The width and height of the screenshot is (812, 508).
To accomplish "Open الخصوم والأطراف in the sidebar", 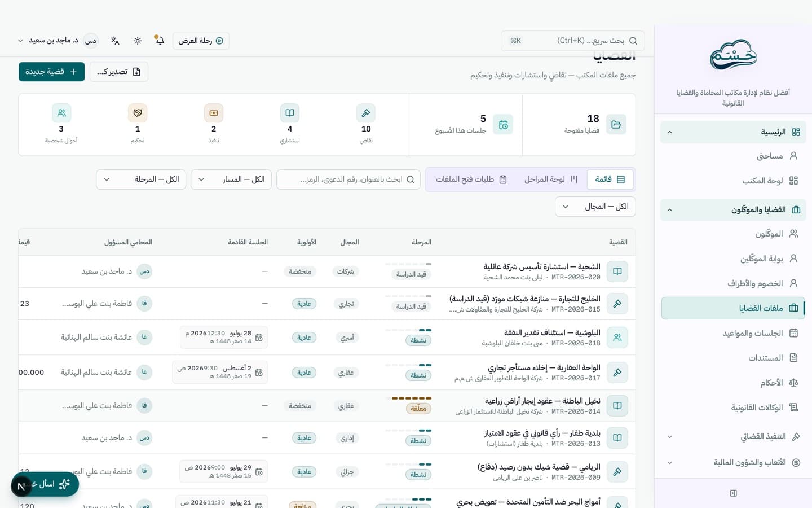I will (x=733, y=283).
